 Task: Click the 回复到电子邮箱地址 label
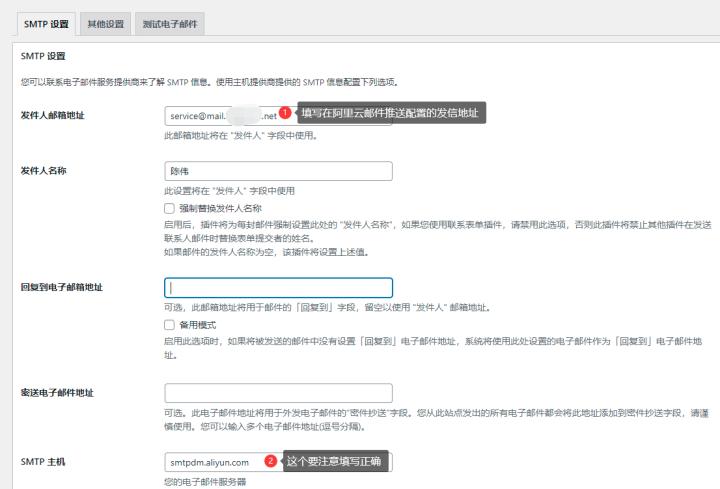pyautogui.click(x=62, y=287)
